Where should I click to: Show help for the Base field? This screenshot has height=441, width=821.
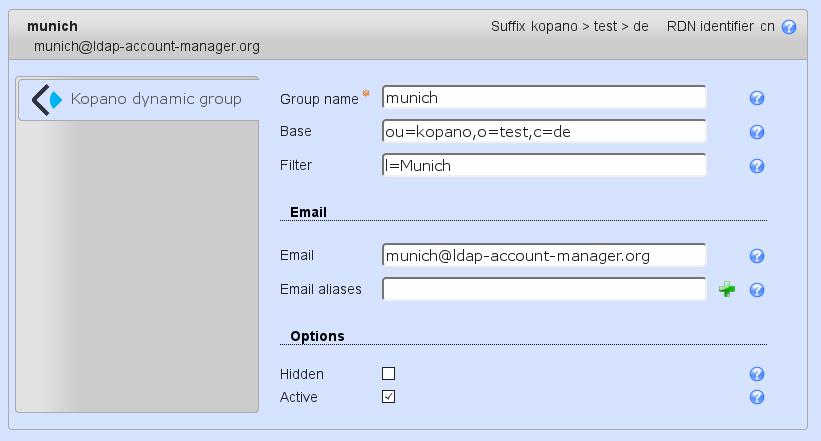757,132
